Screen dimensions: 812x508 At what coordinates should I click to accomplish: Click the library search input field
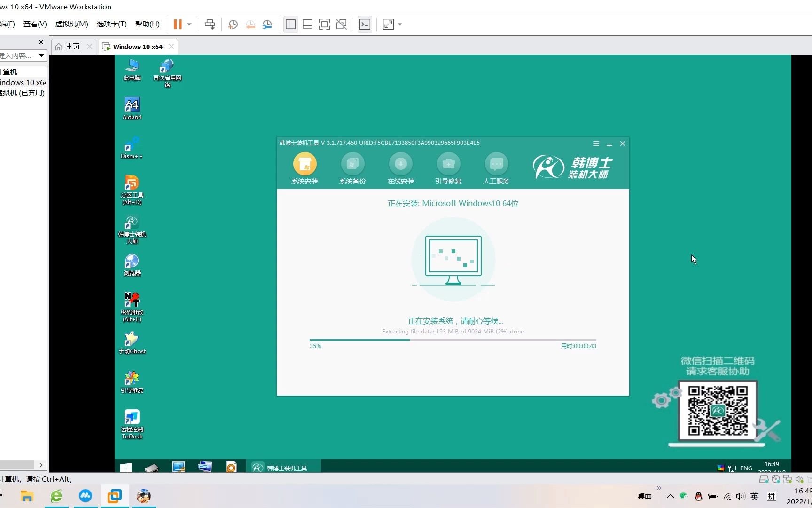[18, 56]
